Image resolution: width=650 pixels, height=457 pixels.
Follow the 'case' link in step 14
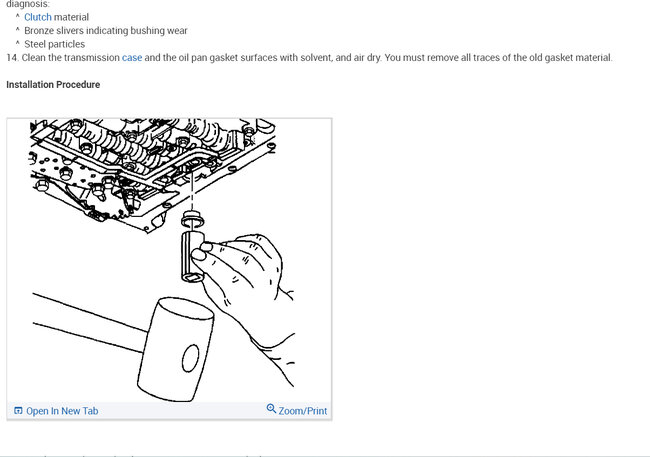pyautogui.click(x=132, y=58)
